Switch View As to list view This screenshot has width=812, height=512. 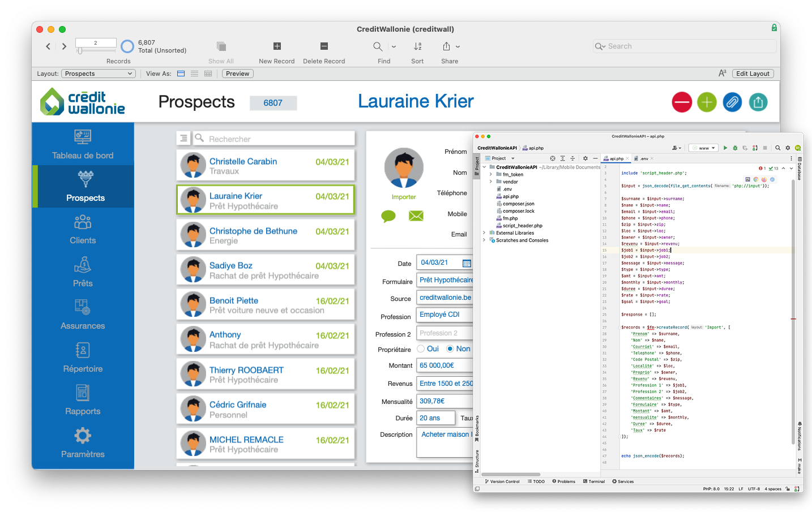point(195,74)
